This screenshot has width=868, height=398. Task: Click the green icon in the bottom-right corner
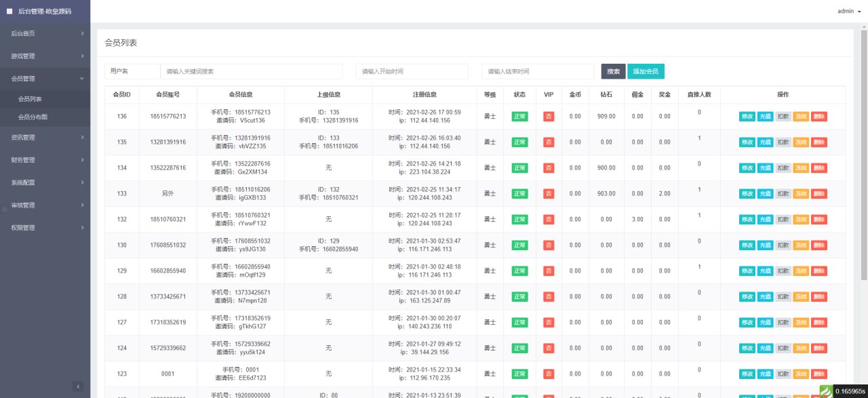coord(826,391)
